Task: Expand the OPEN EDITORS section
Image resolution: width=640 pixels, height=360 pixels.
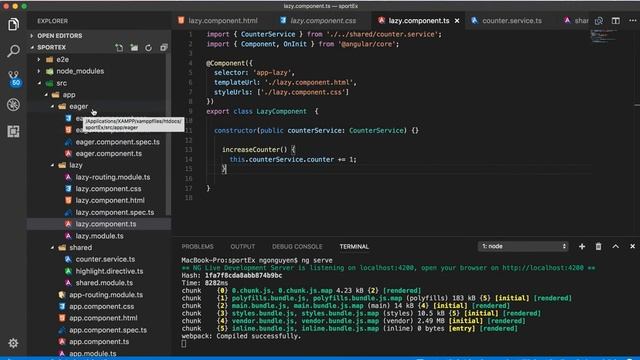Action: (x=59, y=36)
